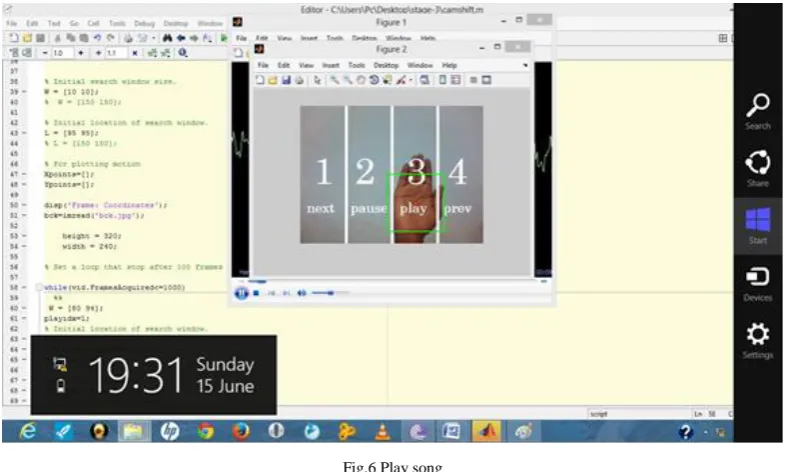
Task: Select Data Cursor tool in Figure 2
Action: (x=387, y=80)
